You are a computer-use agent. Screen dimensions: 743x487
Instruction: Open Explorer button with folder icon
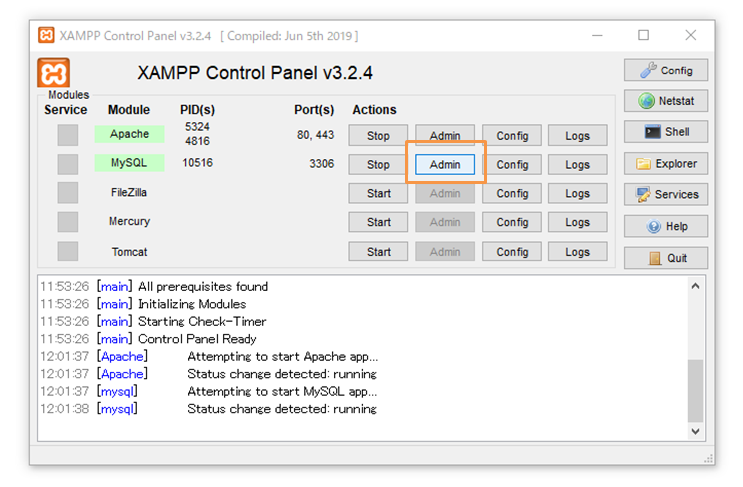666,163
